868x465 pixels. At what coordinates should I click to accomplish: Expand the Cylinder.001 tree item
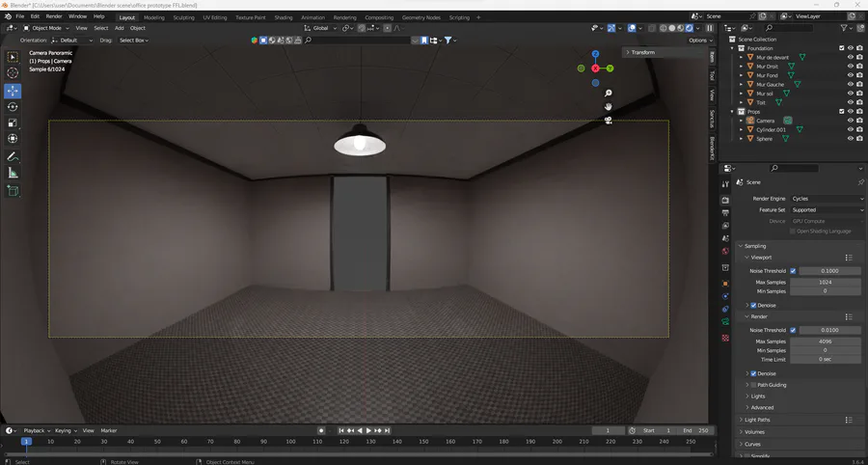[742, 130]
